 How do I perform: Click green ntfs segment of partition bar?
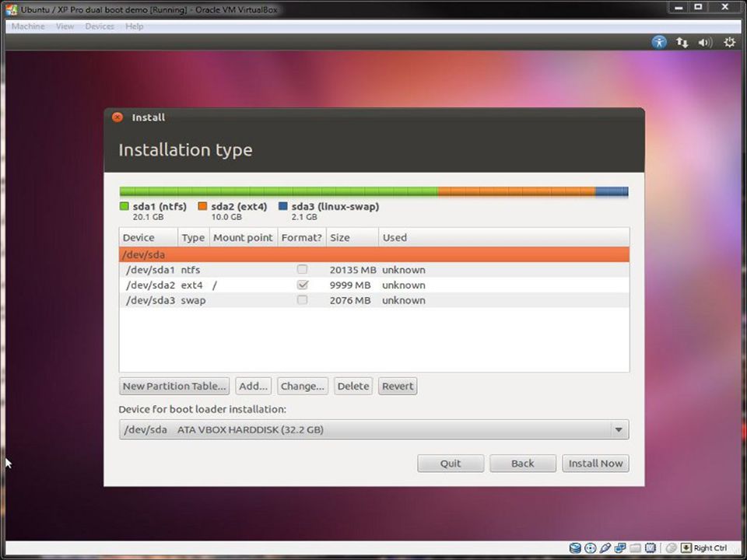click(279, 192)
